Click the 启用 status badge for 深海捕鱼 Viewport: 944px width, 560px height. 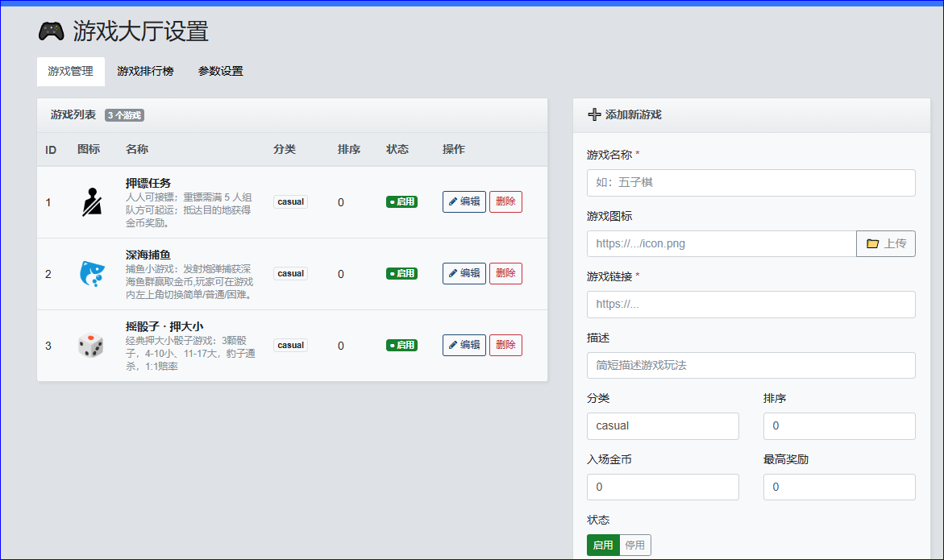[x=401, y=273]
